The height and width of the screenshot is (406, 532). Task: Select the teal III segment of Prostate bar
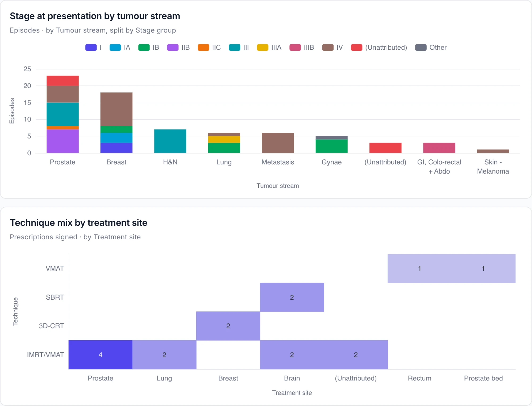[x=63, y=114]
